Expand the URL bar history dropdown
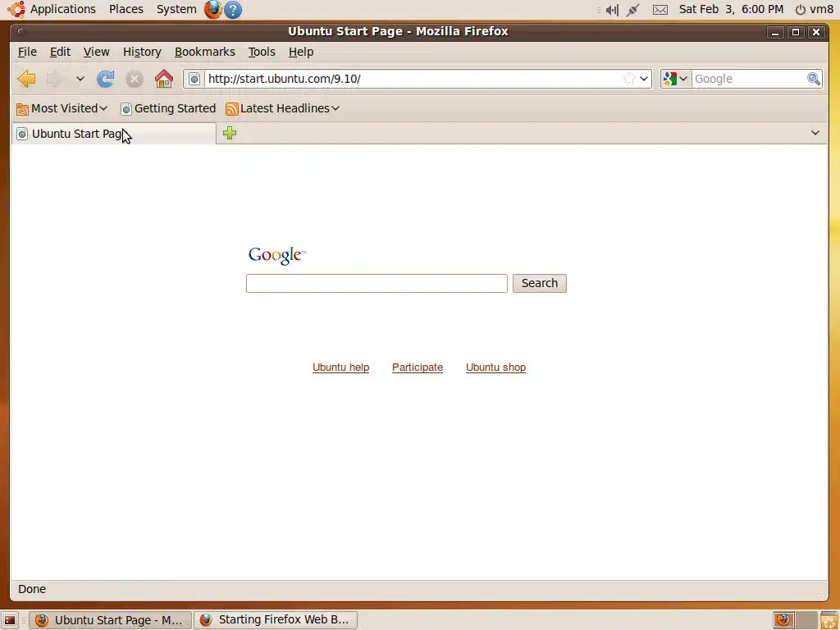840x630 pixels. click(x=644, y=79)
